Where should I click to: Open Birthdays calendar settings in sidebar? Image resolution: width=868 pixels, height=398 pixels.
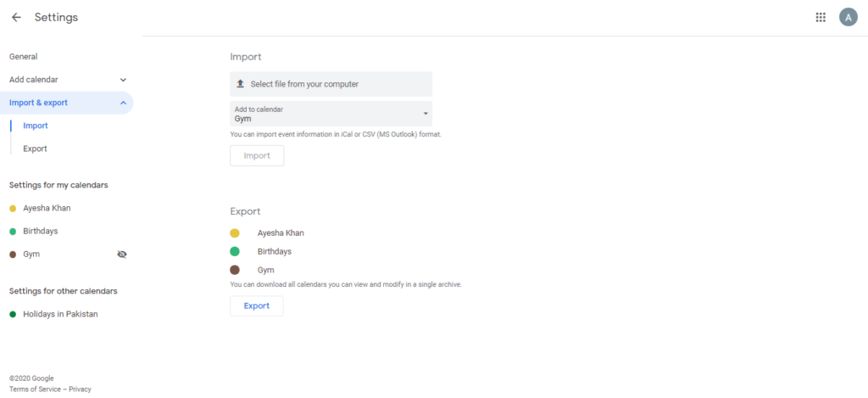coord(40,231)
